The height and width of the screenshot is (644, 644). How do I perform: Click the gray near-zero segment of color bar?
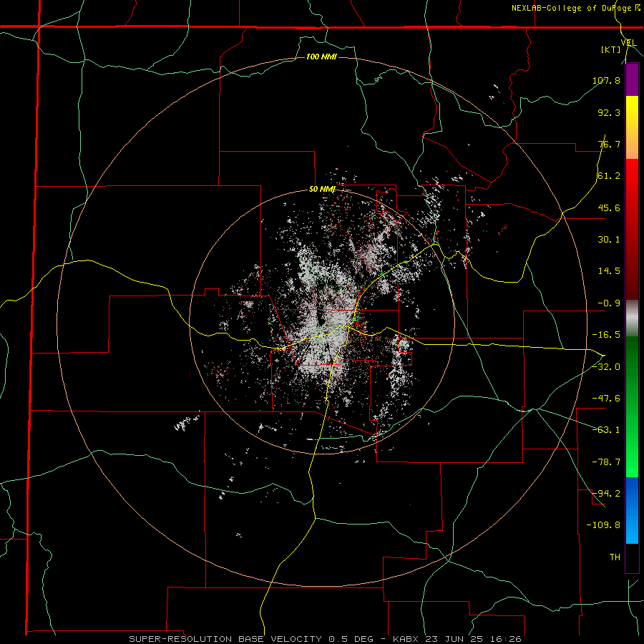[x=632, y=318]
